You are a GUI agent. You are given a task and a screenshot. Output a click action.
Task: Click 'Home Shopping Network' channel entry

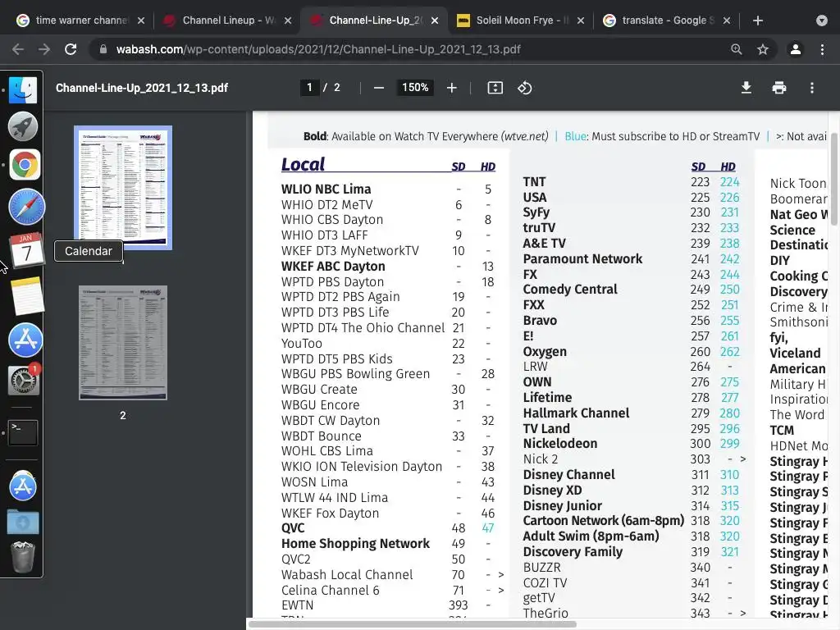coord(355,544)
